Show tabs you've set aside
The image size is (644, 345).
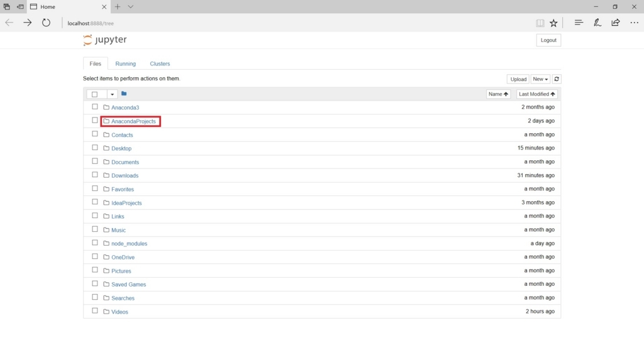point(6,6)
